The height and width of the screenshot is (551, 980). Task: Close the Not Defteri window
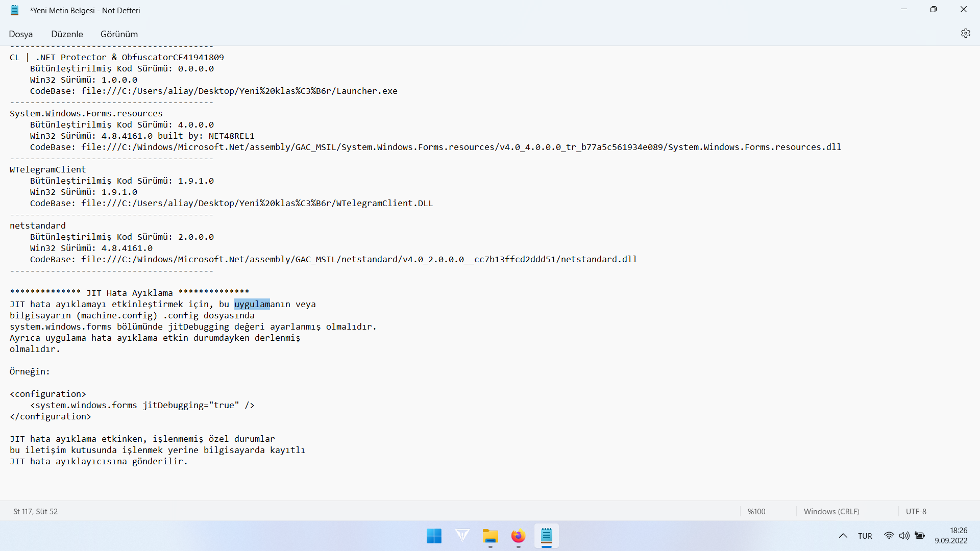point(964,9)
